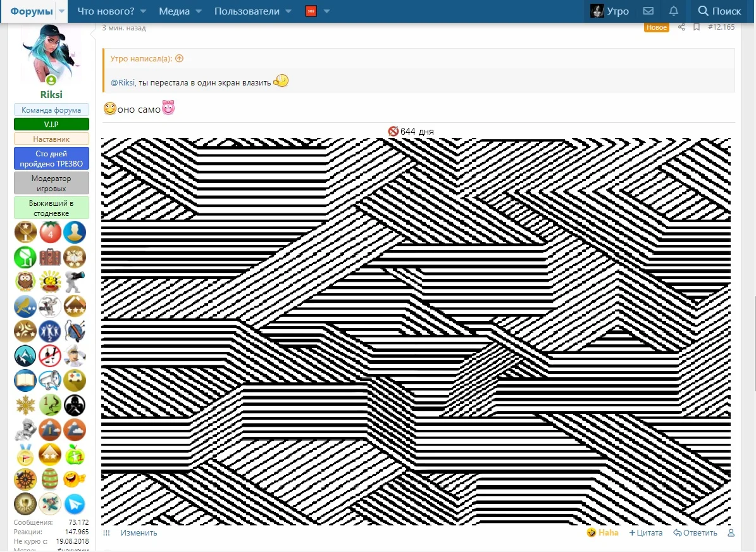
Task: Click the share icon under the post header
Action: click(681, 27)
